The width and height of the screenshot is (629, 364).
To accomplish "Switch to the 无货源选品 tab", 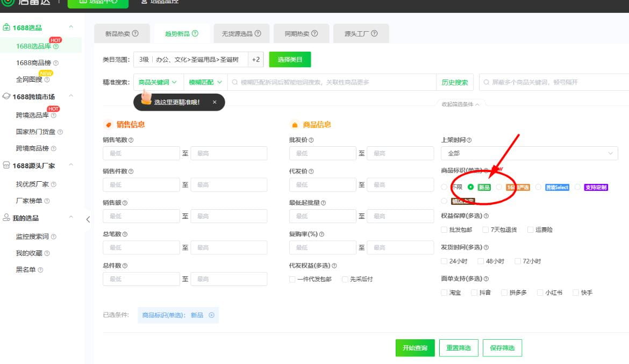I will pos(241,33).
